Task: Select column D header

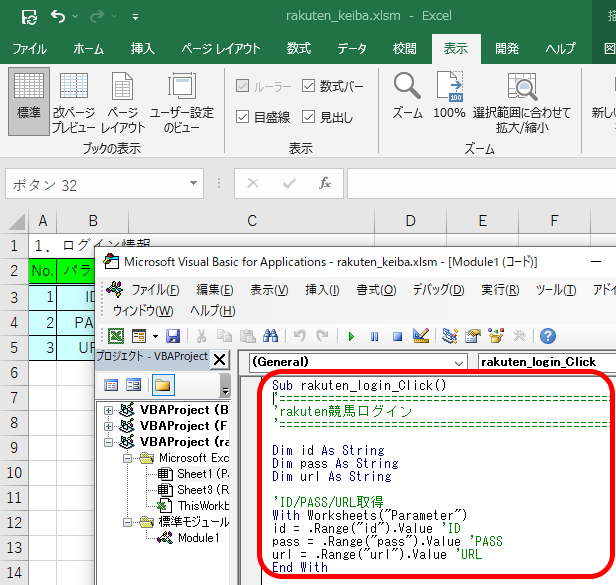Action: [x=411, y=221]
